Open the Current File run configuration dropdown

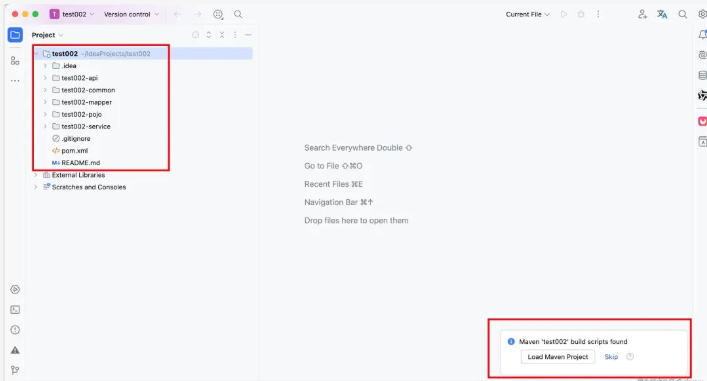click(528, 14)
